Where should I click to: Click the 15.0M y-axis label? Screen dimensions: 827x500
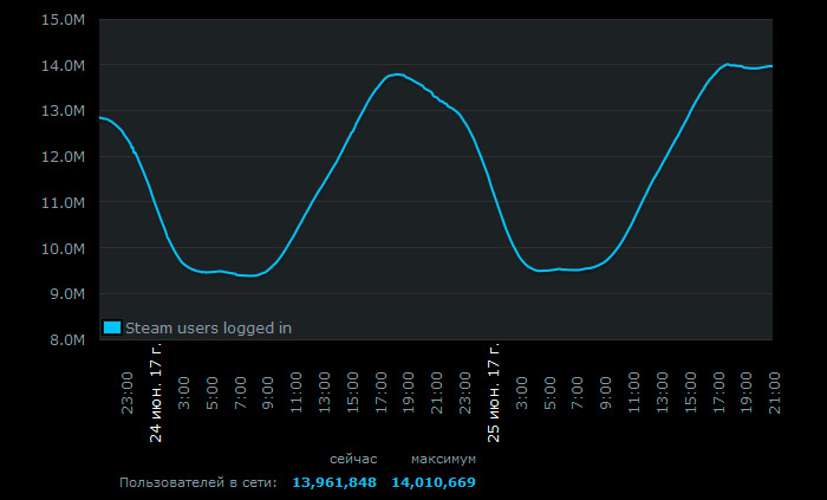tap(65, 20)
